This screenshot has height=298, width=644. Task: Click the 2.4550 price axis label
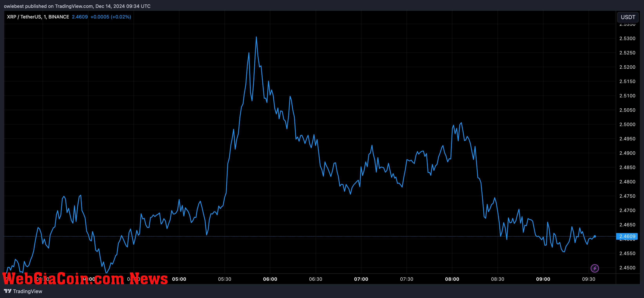point(627,253)
